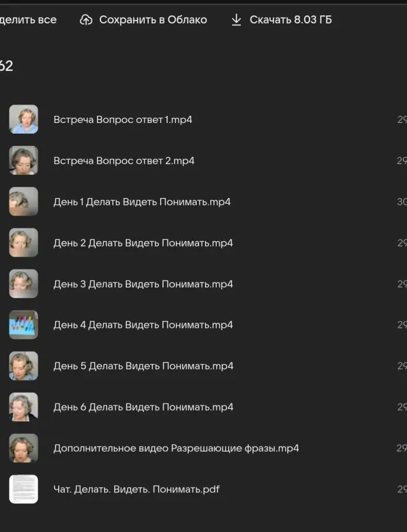407x532 pixels.
Task: Click thumbnail of Дополнительное видео file
Action: pos(24,448)
